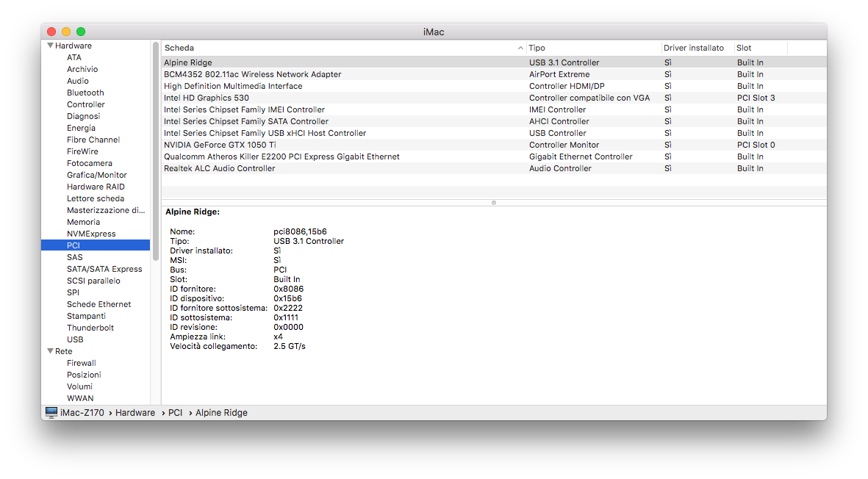This screenshot has height=479, width=868.
Task: Open Diagnosi in the sidebar
Action: pyautogui.click(x=84, y=116)
